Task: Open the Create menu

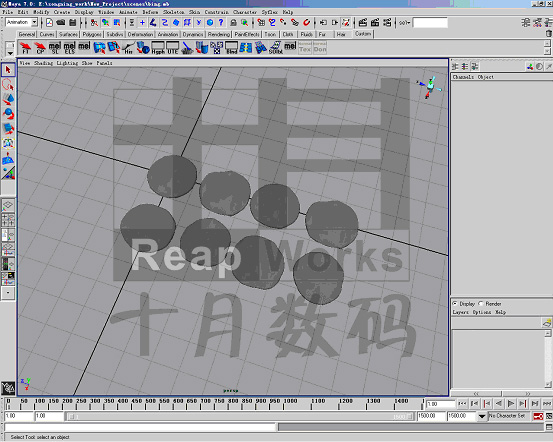Action: [62, 12]
